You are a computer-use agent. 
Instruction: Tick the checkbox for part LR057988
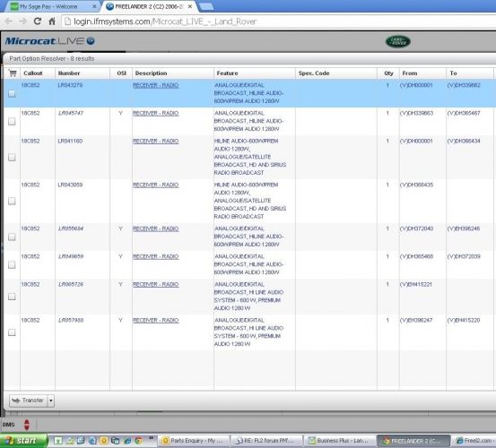pos(12,332)
